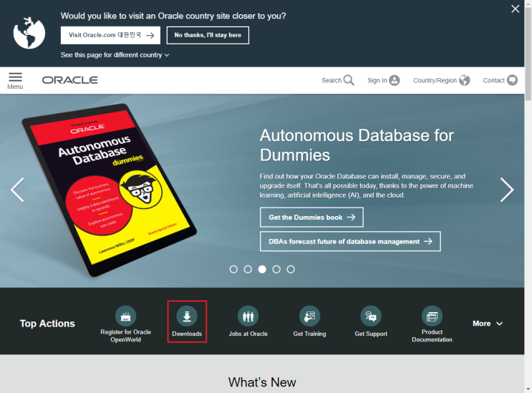Screen dimensions: 532x393
Task: Select the fourth carousel dot
Action: click(x=276, y=269)
